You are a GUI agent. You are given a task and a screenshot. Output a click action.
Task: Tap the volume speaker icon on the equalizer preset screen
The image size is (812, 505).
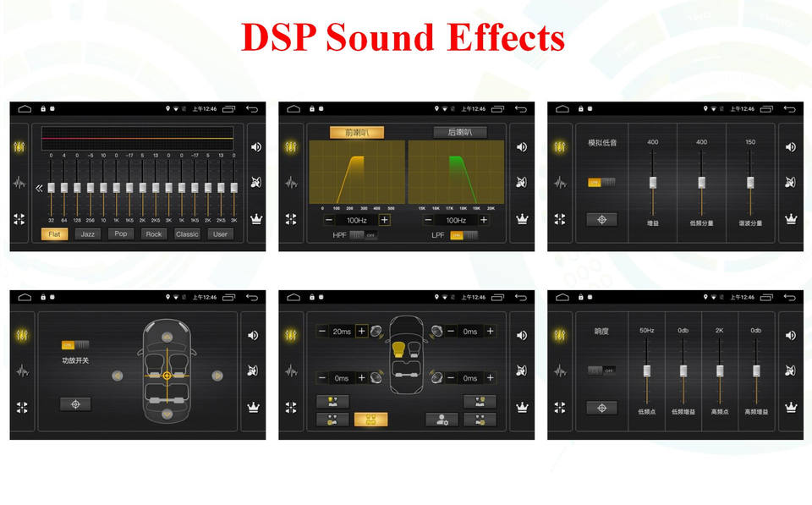pyautogui.click(x=256, y=147)
